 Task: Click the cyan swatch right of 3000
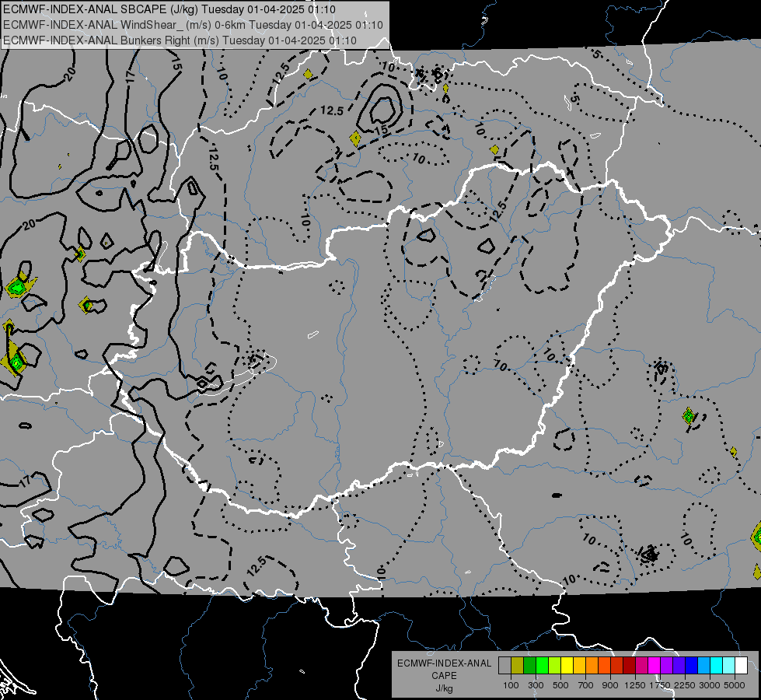point(717,665)
